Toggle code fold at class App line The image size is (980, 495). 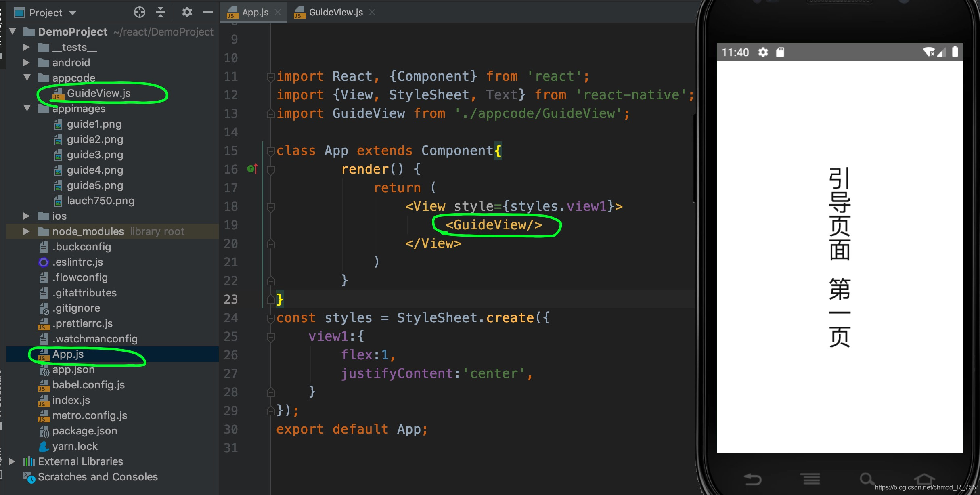tap(271, 151)
